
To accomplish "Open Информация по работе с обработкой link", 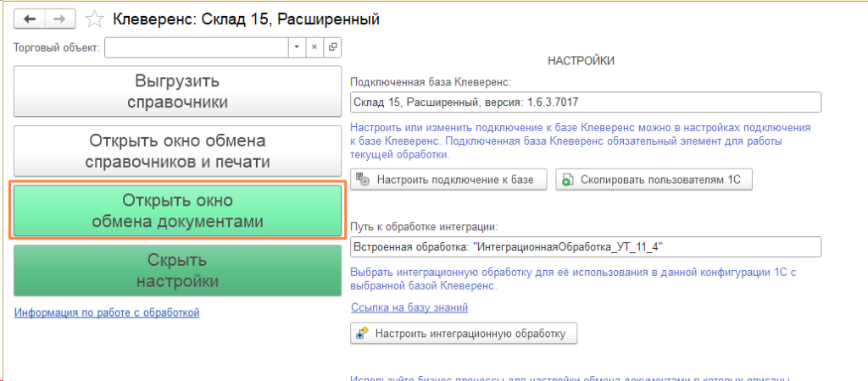I will coord(107,312).
